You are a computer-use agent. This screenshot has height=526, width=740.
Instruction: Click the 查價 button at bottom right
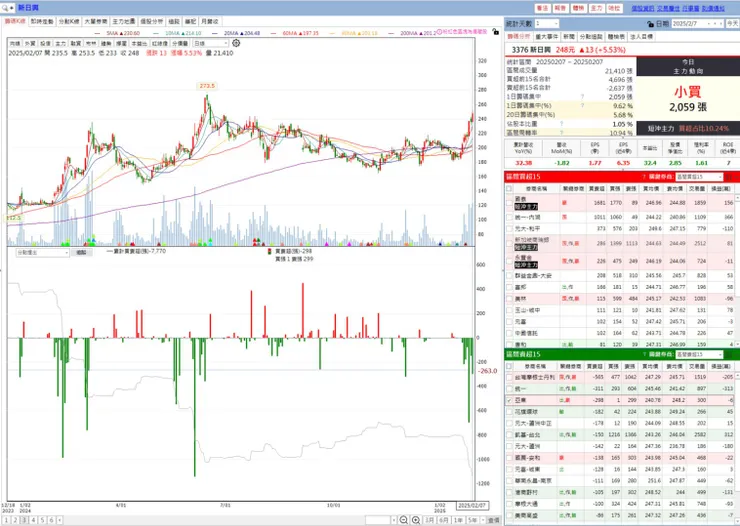click(x=494, y=520)
